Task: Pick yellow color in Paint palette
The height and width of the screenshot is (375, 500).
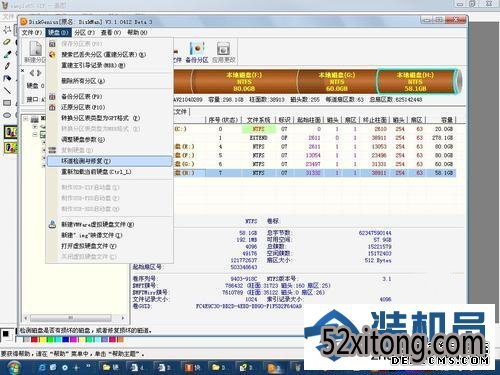Action: click(42, 340)
